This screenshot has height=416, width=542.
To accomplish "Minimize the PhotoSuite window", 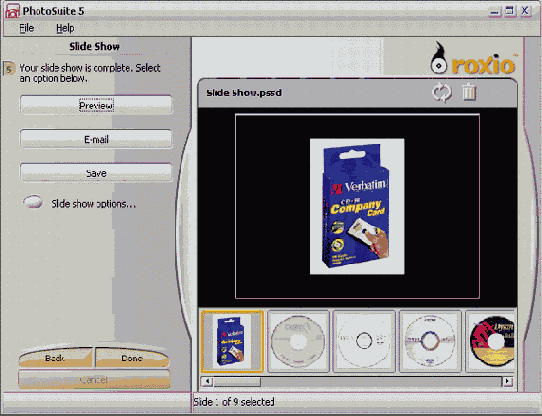I will tap(495, 11).
